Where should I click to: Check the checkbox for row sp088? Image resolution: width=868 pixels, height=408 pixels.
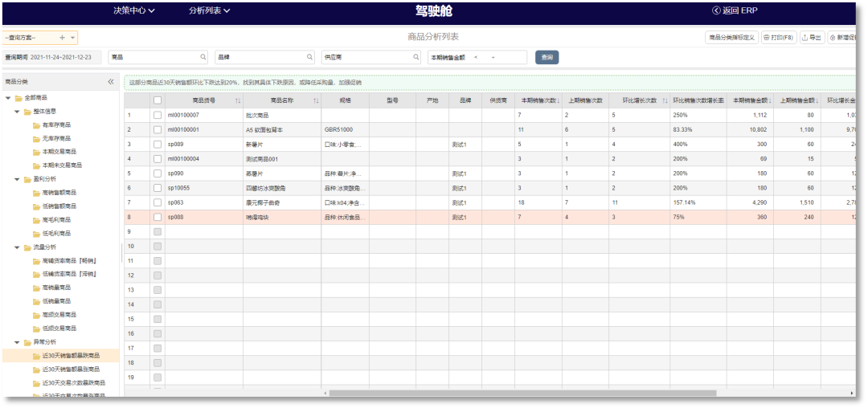click(x=158, y=217)
